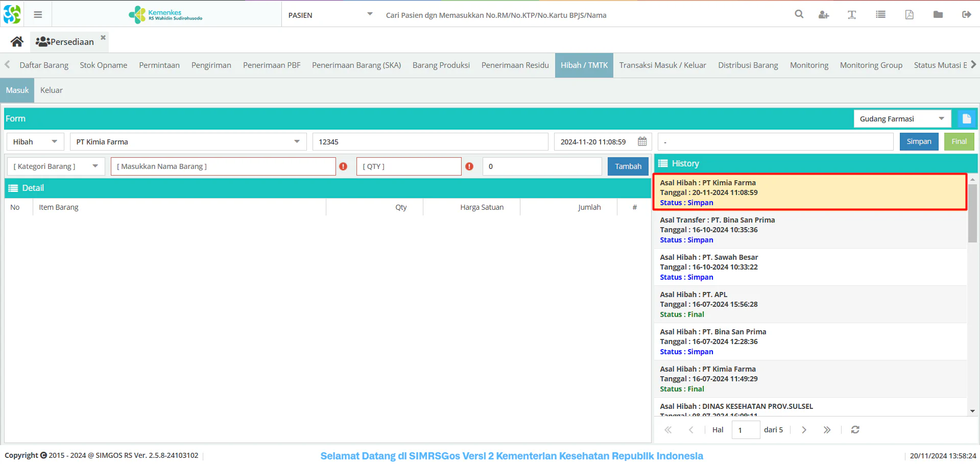Open the Stok Opname tab
980x464 pixels.
(x=103, y=65)
